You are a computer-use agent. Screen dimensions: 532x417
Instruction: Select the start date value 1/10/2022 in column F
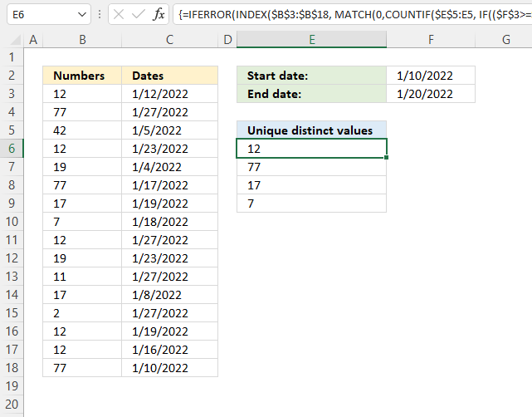431,76
